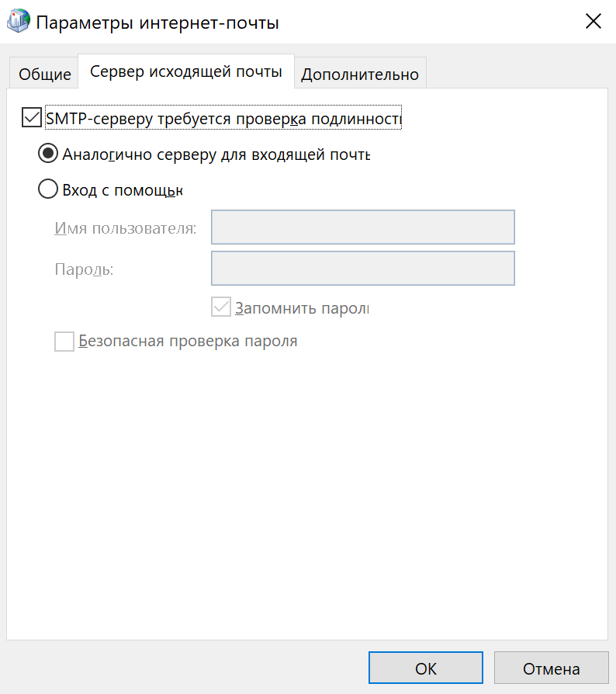
Task: Click into the Пароль input field
Action: click(363, 269)
